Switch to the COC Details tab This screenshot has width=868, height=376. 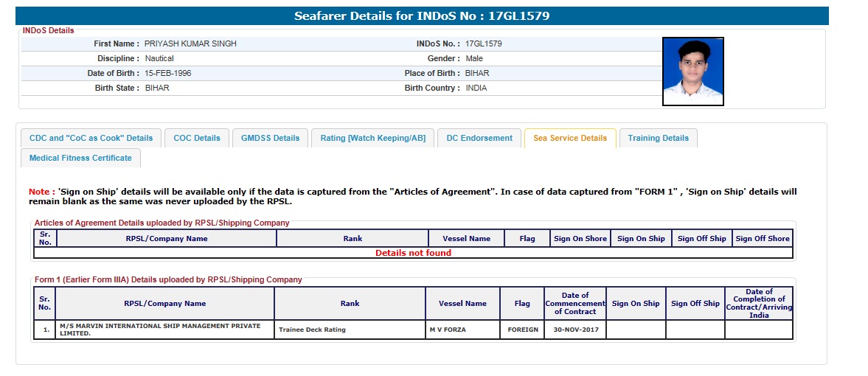(x=197, y=138)
